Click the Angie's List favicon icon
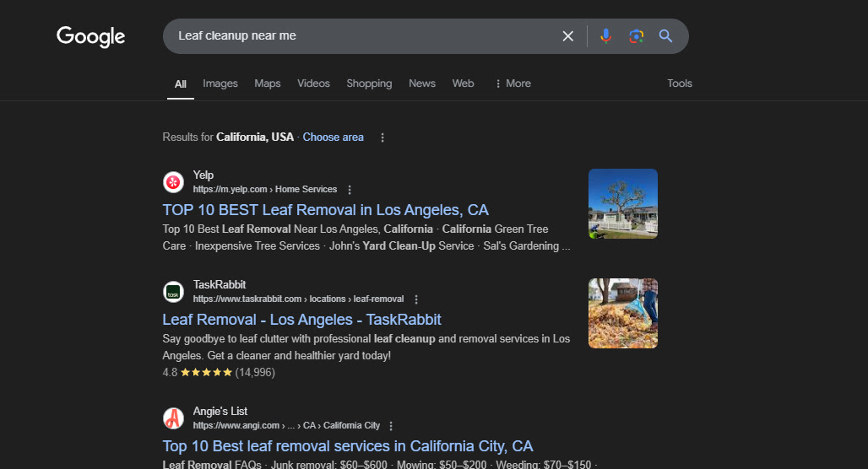The width and height of the screenshot is (868, 469). click(173, 418)
